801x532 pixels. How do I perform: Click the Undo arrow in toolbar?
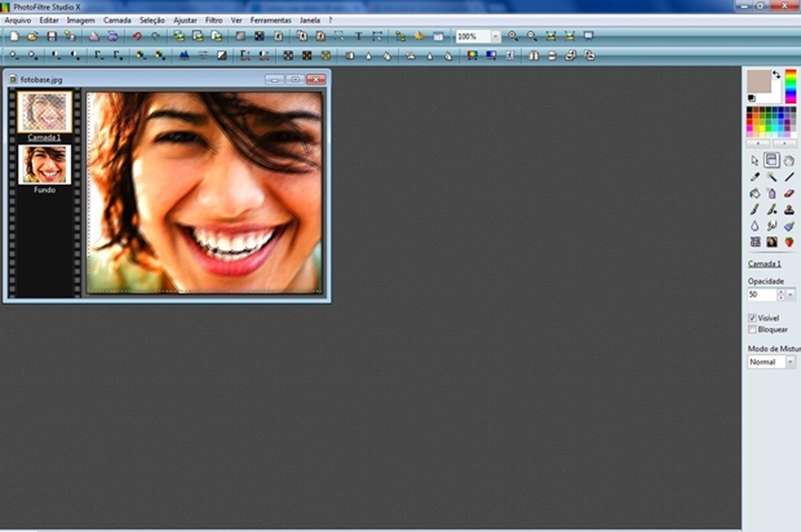(137, 36)
